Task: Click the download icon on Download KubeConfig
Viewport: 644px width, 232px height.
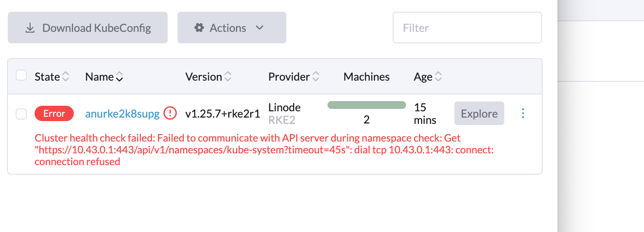Action: pyautogui.click(x=29, y=28)
